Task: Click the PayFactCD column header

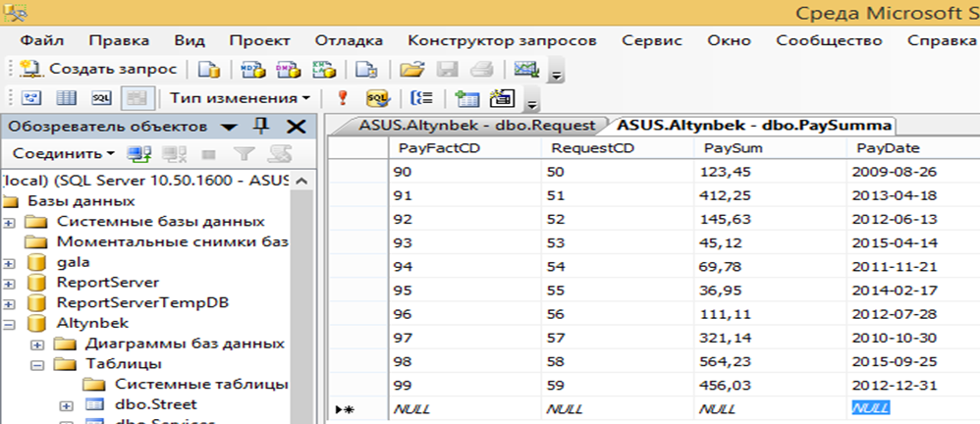Action: tap(465, 148)
